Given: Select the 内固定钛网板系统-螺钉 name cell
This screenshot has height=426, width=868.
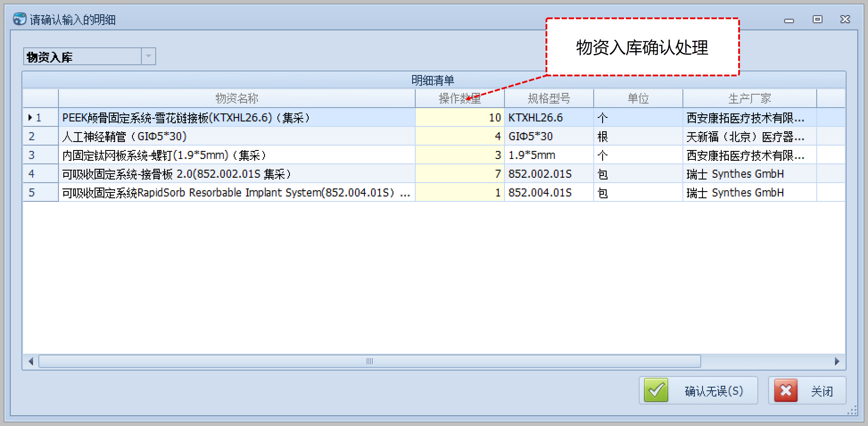Looking at the screenshot, I should (x=237, y=155).
